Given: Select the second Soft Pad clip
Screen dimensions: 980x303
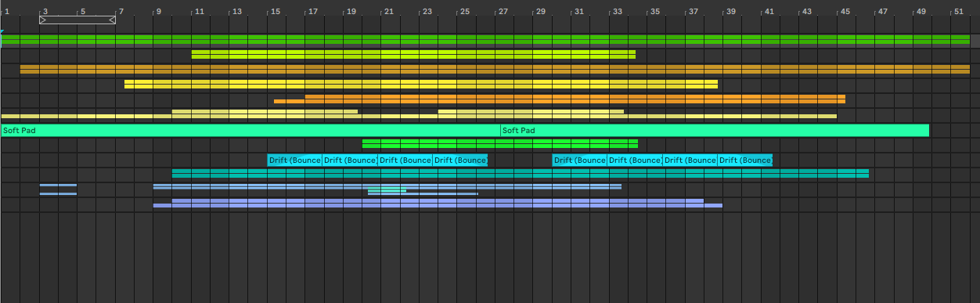Looking at the screenshot, I should (715, 130).
